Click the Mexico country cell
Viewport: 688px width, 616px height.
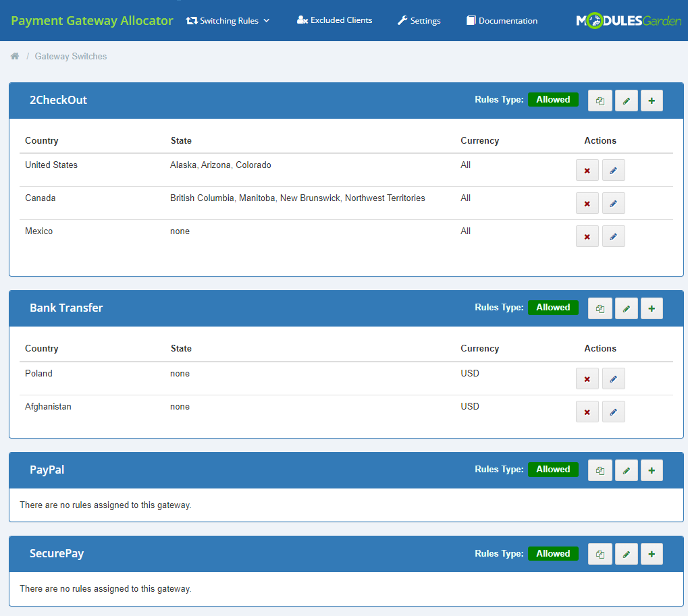[38, 231]
